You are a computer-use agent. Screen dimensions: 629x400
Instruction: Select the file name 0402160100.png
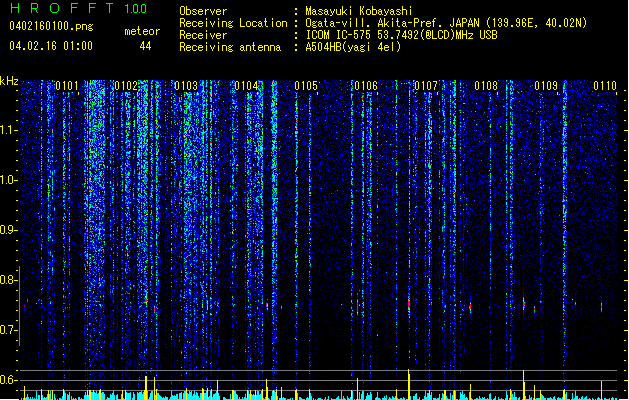51,26
